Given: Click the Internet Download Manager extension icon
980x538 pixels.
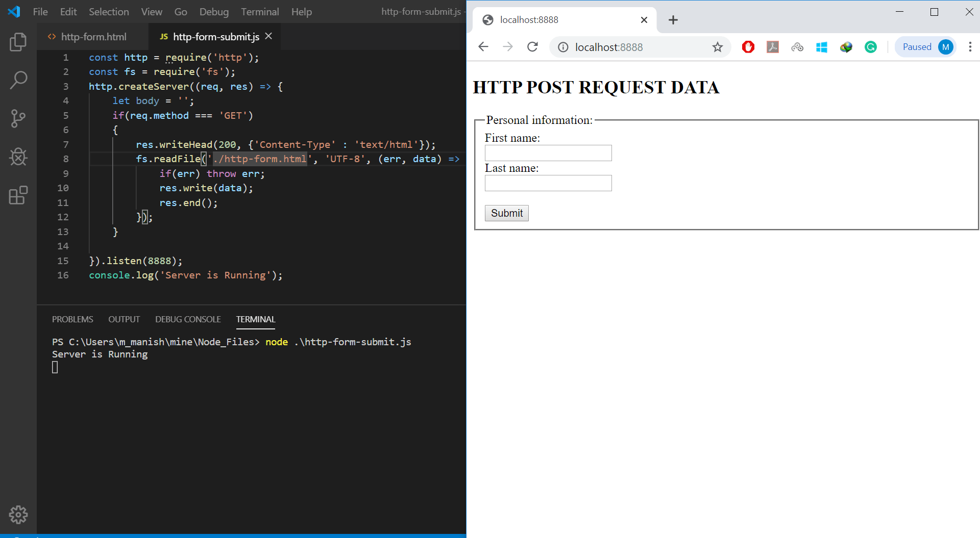Looking at the screenshot, I should tap(846, 47).
